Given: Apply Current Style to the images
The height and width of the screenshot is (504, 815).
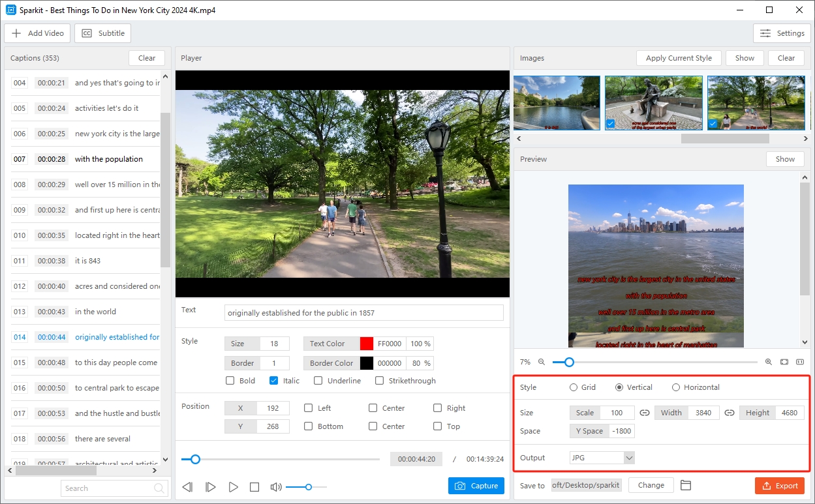Looking at the screenshot, I should point(679,57).
